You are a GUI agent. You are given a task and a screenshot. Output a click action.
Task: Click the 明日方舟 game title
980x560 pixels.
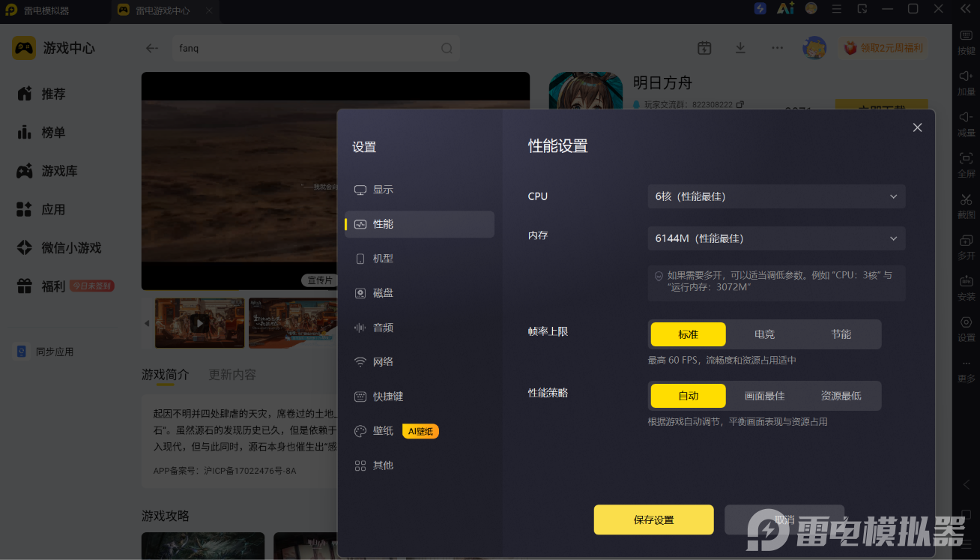coord(662,82)
